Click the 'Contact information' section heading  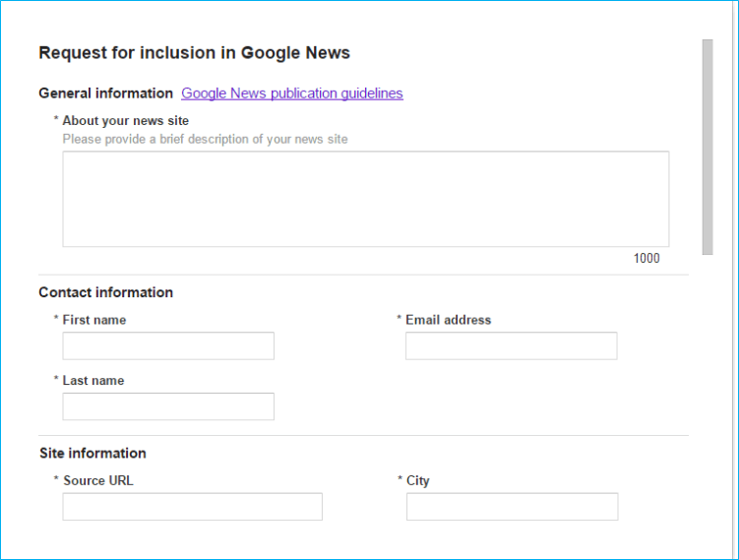105,292
